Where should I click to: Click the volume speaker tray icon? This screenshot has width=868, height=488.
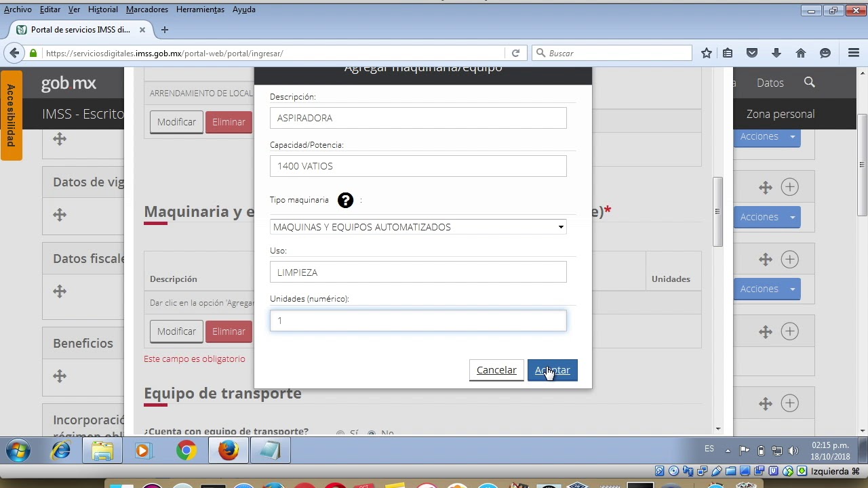[794, 451]
